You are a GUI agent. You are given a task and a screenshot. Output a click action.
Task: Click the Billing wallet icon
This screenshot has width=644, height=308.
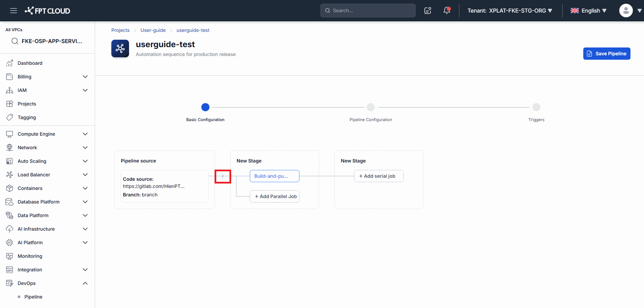(x=10, y=77)
